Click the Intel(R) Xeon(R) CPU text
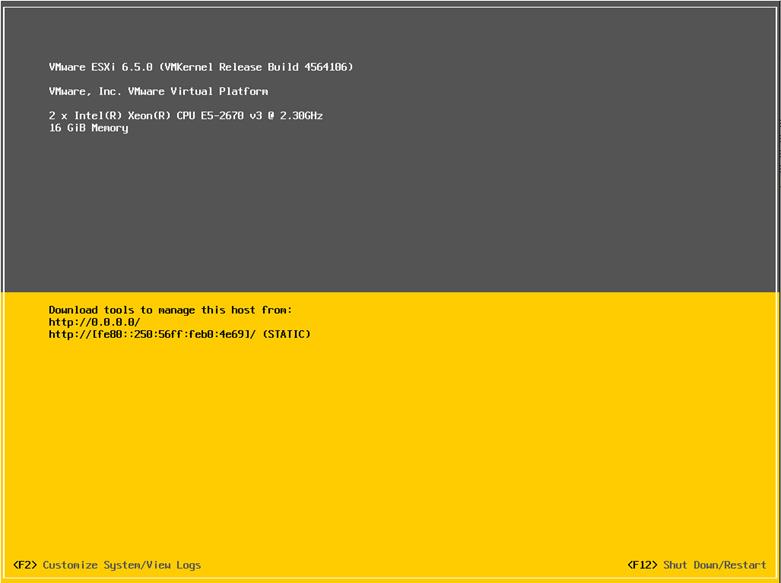781x583 pixels. point(140,116)
